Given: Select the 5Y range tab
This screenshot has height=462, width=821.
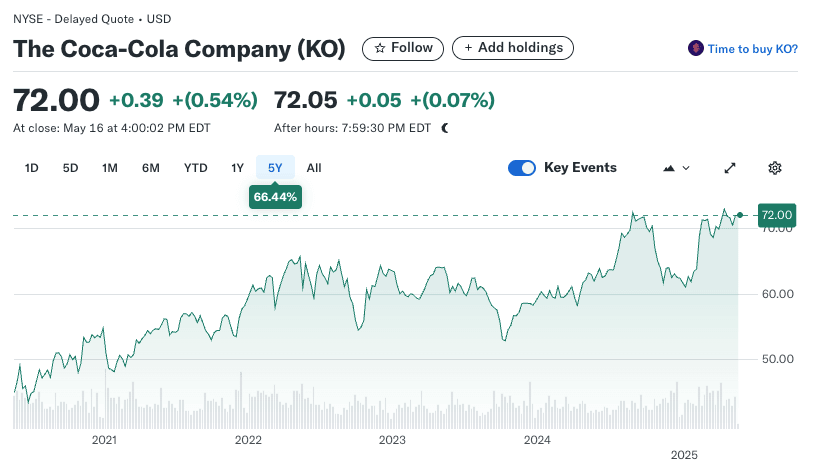Looking at the screenshot, I should pyautogui.click(x=275, y=168).
